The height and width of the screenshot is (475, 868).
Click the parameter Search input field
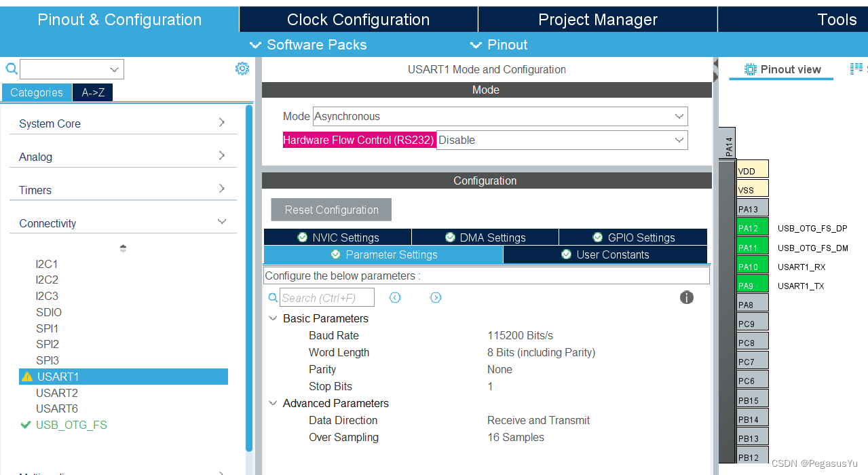pyautogui.click(x=326, y=298)
